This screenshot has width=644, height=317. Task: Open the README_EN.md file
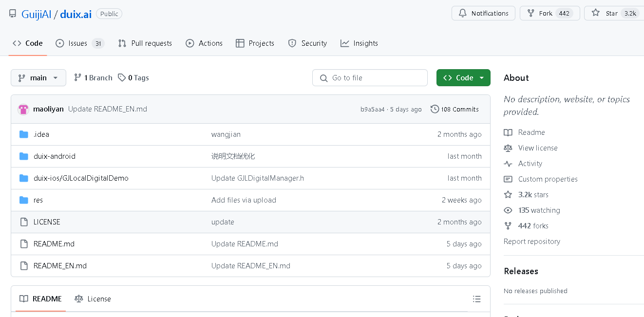[60, 266]
